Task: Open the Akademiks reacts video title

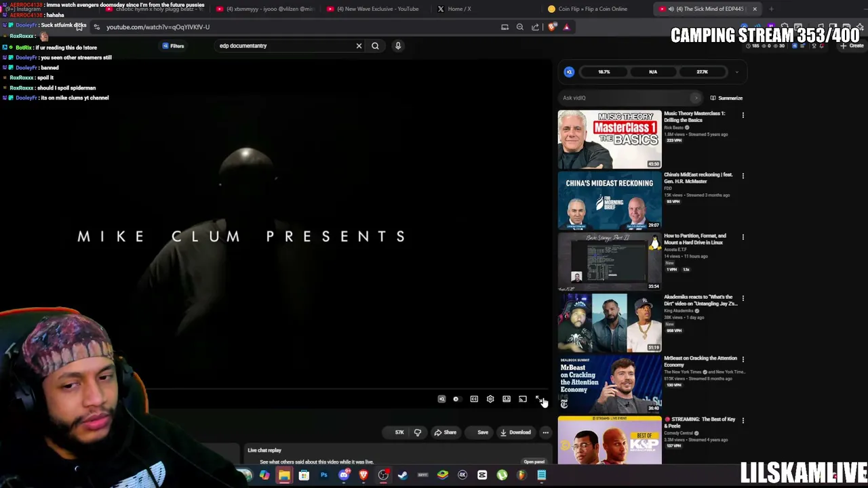Action: 701,300
